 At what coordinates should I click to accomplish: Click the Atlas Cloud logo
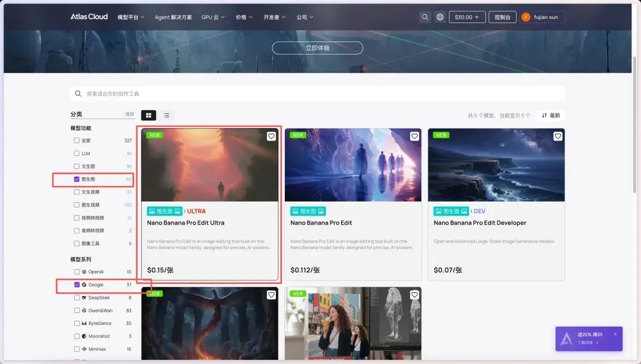point(88,17)
